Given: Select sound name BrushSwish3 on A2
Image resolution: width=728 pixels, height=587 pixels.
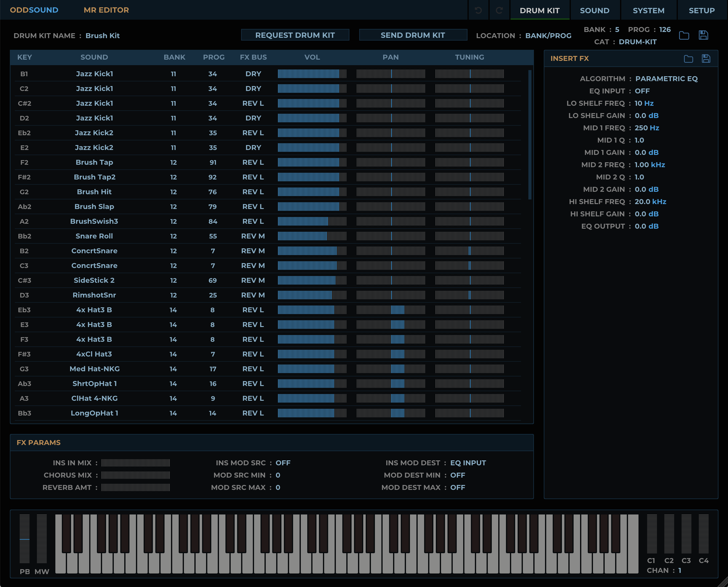Looking at the screenshot, I should coord(94,222).
